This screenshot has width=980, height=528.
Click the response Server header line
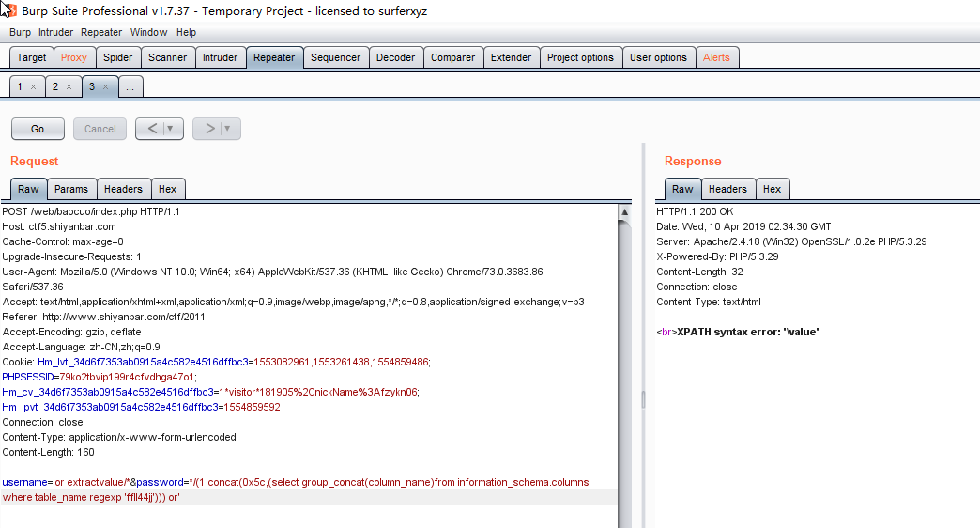tap(791, 241)
